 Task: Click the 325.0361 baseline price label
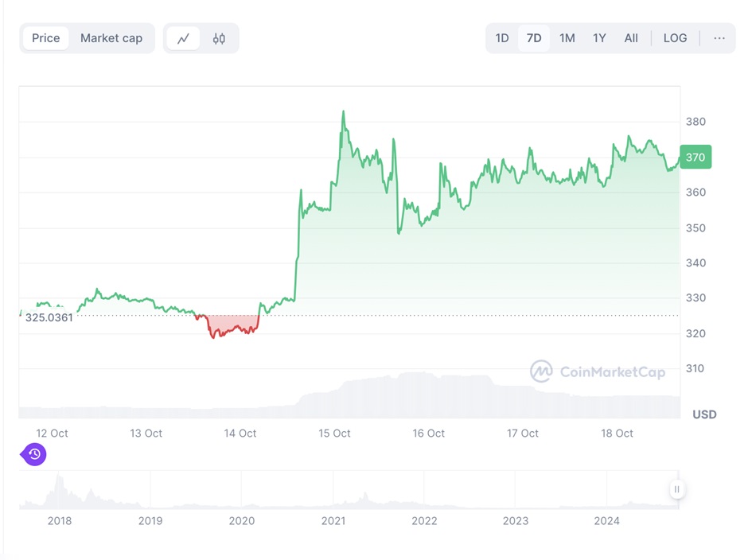click(49, 317)
